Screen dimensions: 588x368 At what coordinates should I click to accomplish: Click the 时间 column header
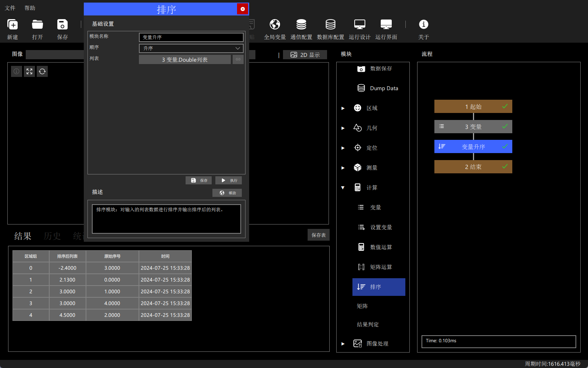[165, 256]
